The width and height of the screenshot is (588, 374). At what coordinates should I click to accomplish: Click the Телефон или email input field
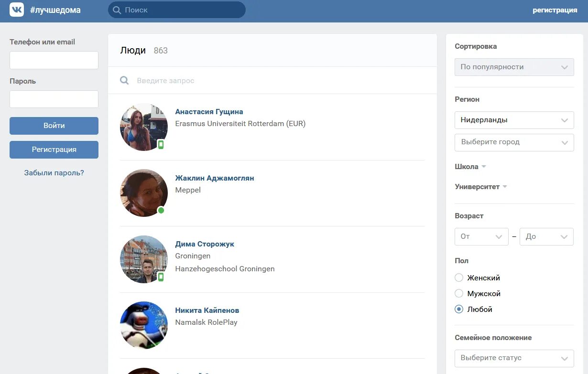pos(54,60)
